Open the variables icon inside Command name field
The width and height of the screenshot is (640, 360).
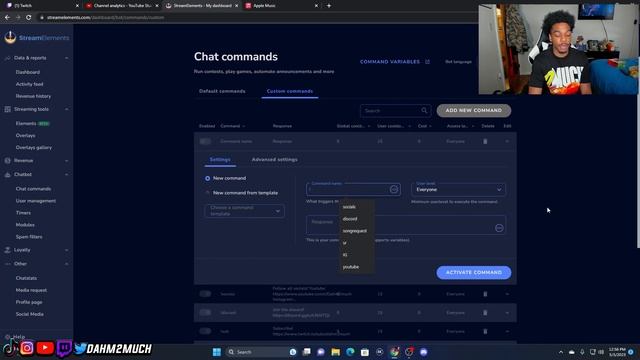pos(394,189)
